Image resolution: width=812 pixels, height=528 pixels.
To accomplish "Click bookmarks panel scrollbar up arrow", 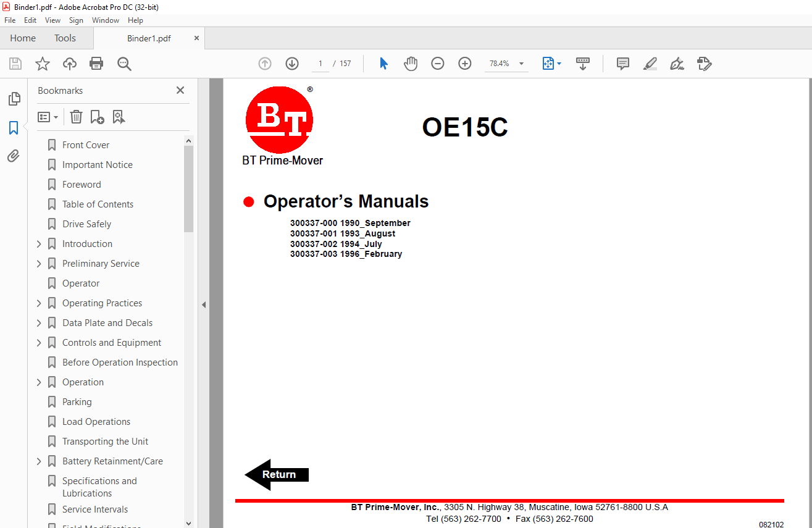I will click(188, 141).
